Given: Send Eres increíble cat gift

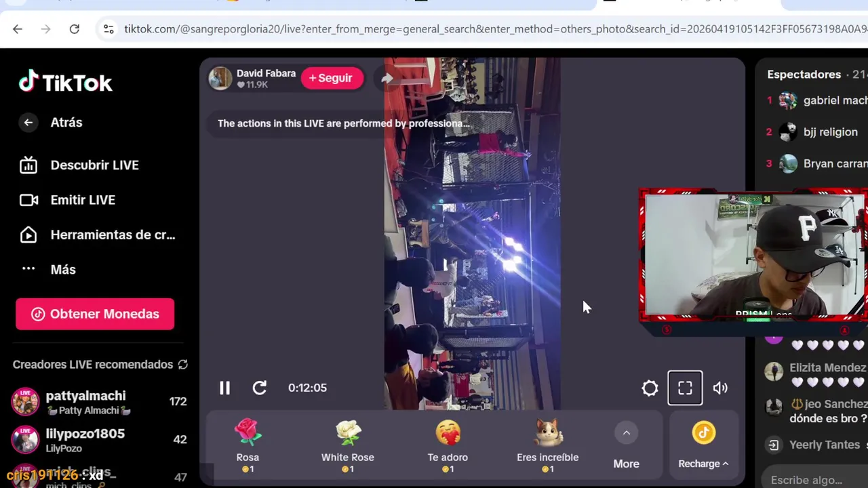Looking at the screenshot, I should point(548,445).
